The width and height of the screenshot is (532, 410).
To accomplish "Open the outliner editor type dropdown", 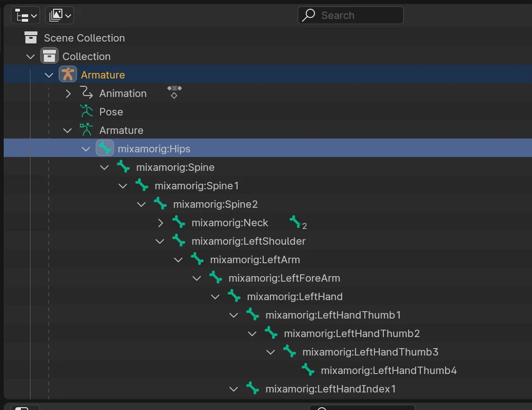I will pyautogui.click(x=25, y=16).
